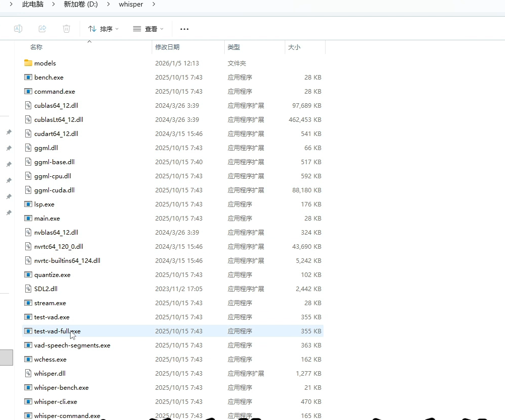Click the 88,180 KB size cell
The width and height of the screenshot is (505, 420).
point(306,190)
